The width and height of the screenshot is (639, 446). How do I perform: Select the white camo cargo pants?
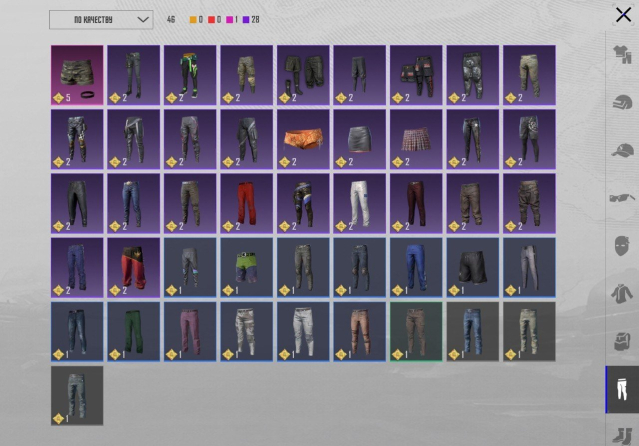point(247,331)
